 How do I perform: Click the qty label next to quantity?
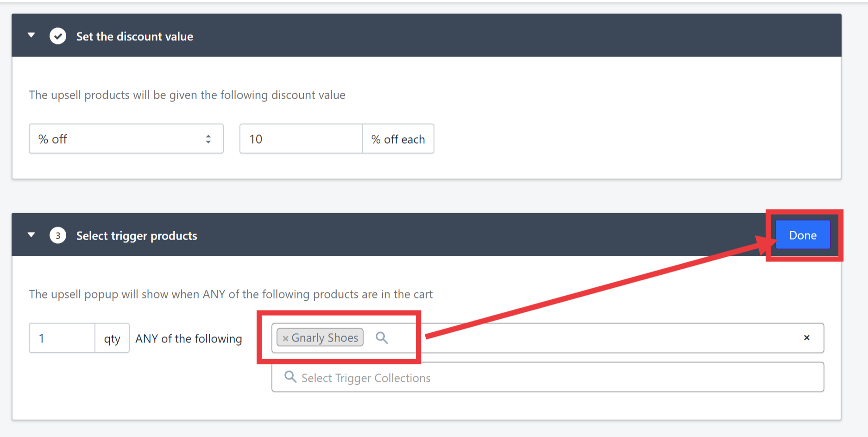(112, 338)
